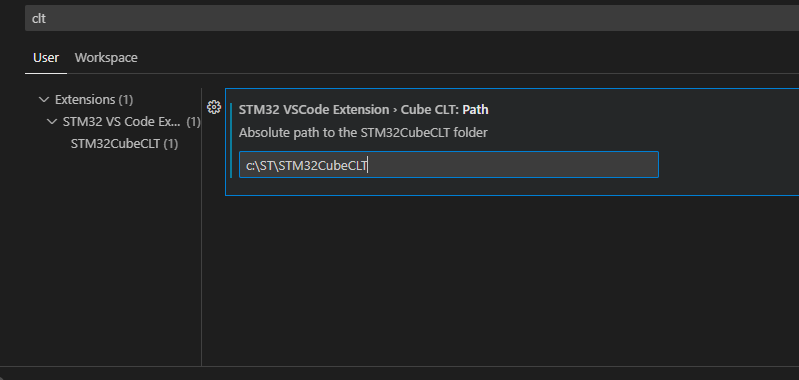Screen dimensions: 799x380
Task: Click empty space below the Cube CLT setting
Action: pyautogui.click(x=499, y=280)
